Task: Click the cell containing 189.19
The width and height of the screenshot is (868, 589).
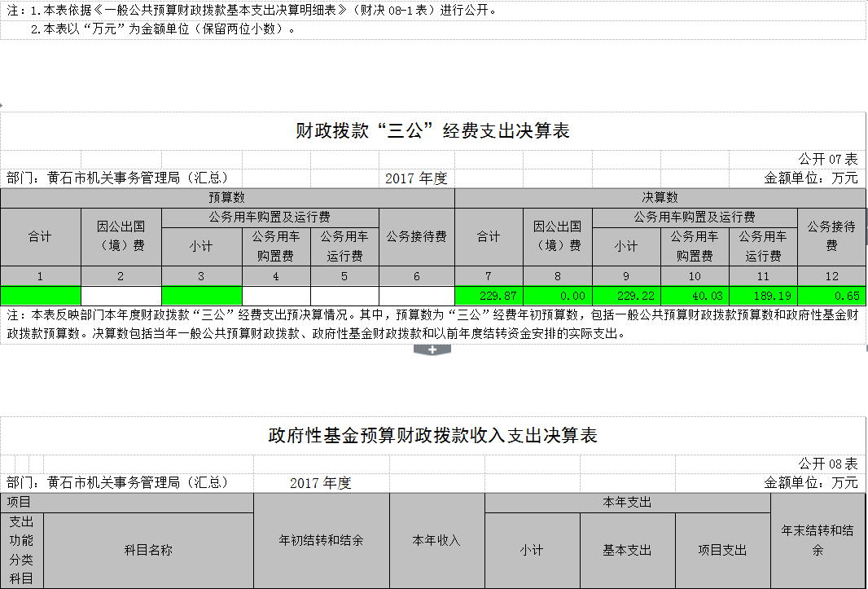Action: point(764,296)
